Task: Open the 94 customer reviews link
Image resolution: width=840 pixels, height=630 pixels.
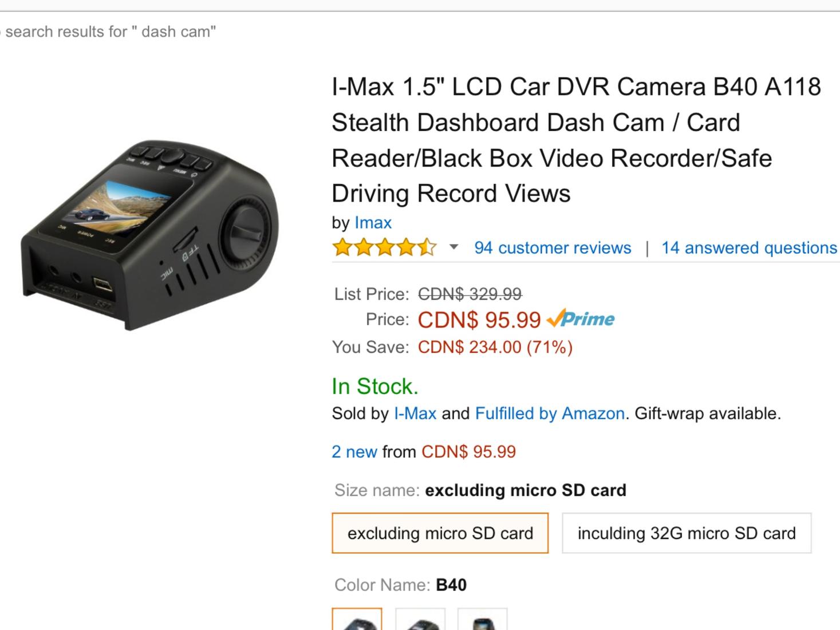Action: 553,247
